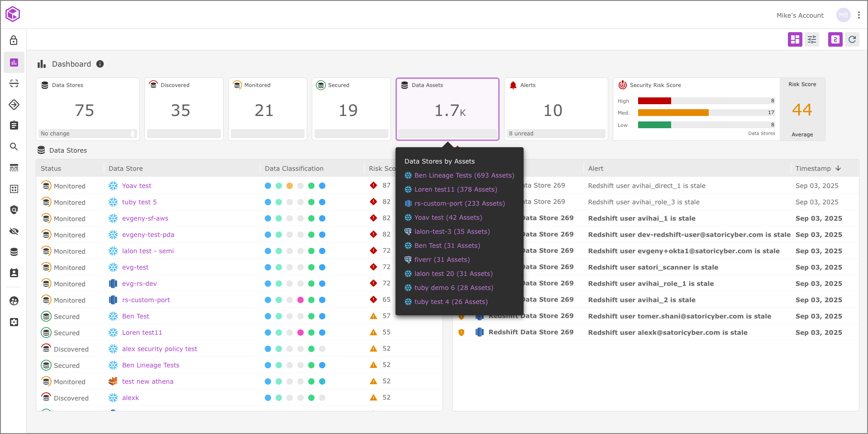Open the three-dot account menu
The height and width of the screenshot is (434, 868).
pos(858,15)
